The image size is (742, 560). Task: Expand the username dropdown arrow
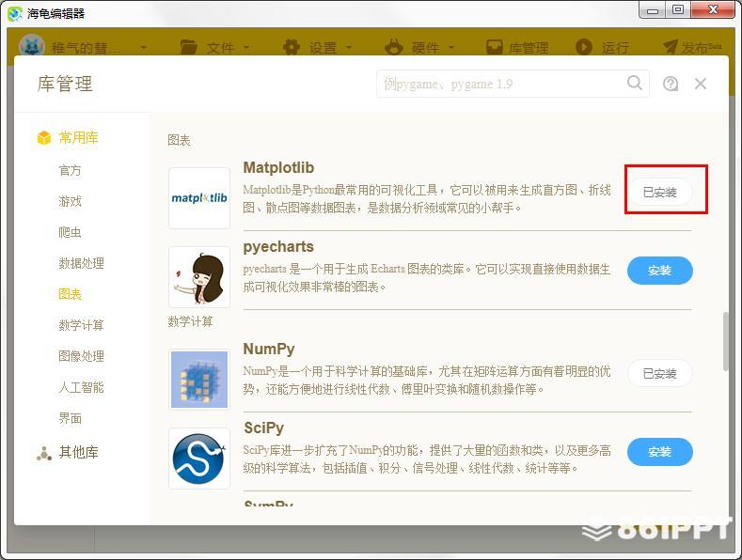tap(143, 48)
